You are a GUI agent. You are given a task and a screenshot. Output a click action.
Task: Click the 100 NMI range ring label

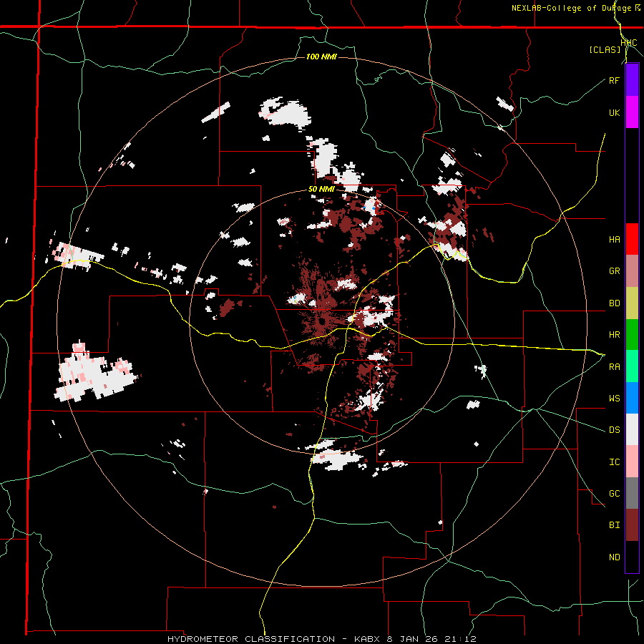pos(321,57)
